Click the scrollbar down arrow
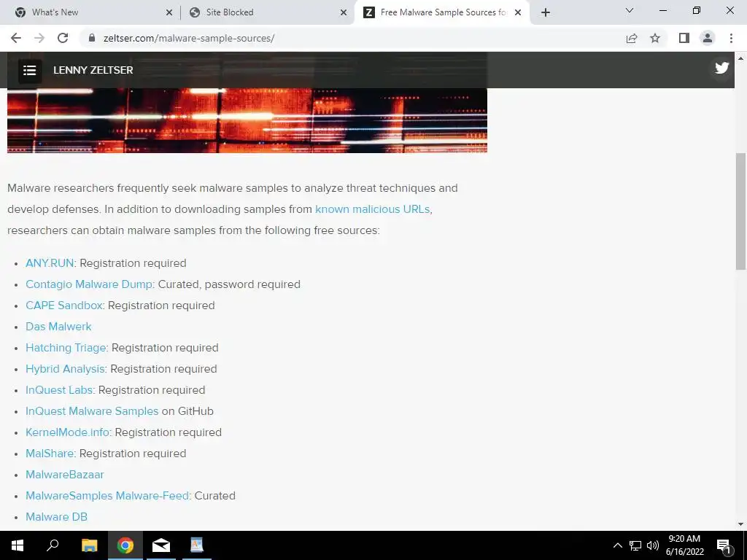Image resolution: width=747 pixels, height=560 pixels. 740,524
